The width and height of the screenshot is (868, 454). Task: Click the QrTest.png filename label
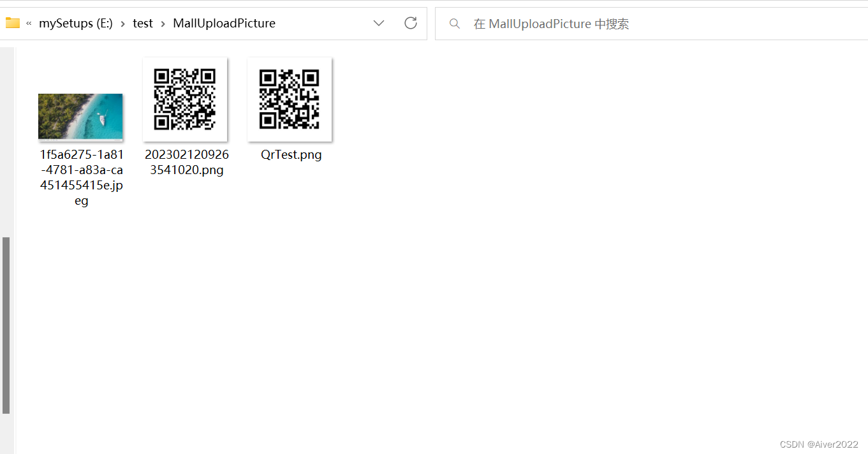pos(291,154)
